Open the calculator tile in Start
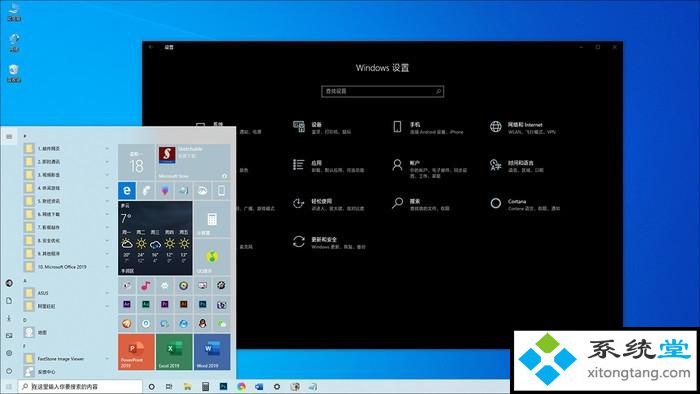This screenshot has height=394, width=700. click(212, 219)
